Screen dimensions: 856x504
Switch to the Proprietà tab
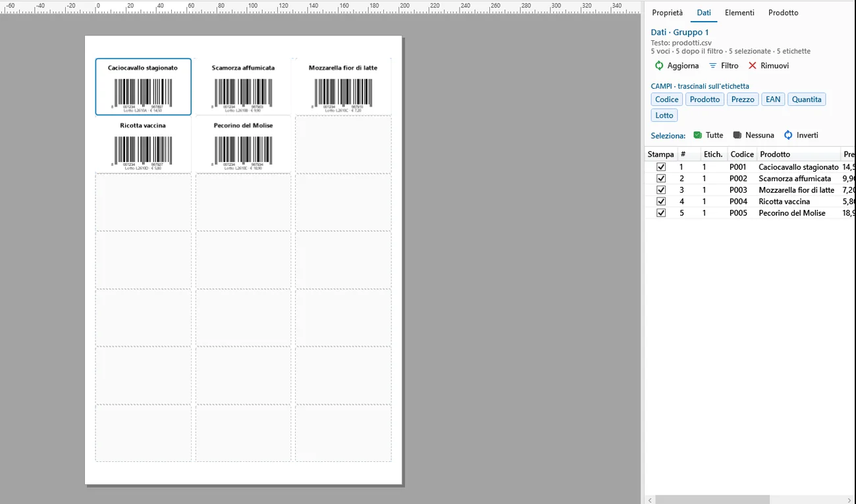(x=667, y=13)
